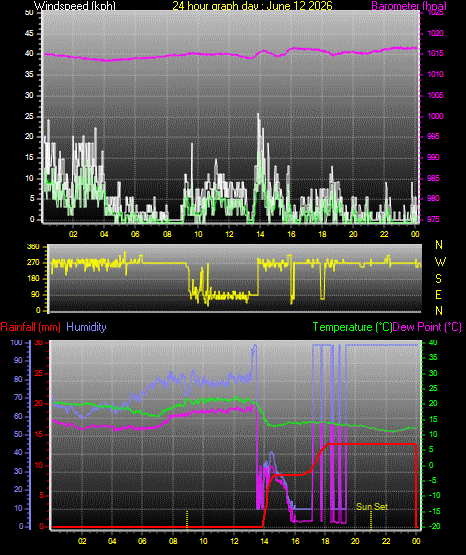Click the '1010' barometer axis value

pyautogui.click(x=435, y=74)
